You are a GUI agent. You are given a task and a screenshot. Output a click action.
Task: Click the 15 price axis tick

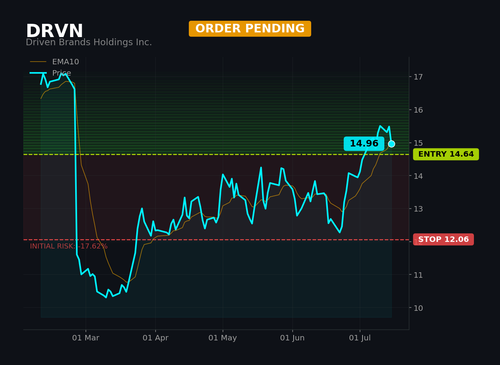418,143
